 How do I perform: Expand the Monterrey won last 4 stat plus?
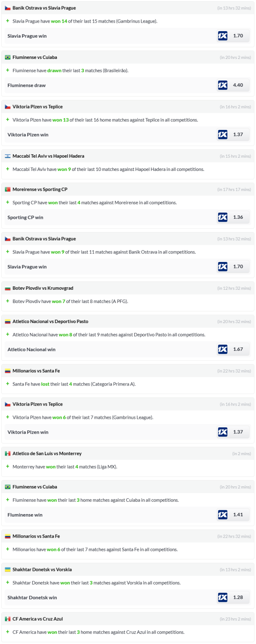coord(7,467)
